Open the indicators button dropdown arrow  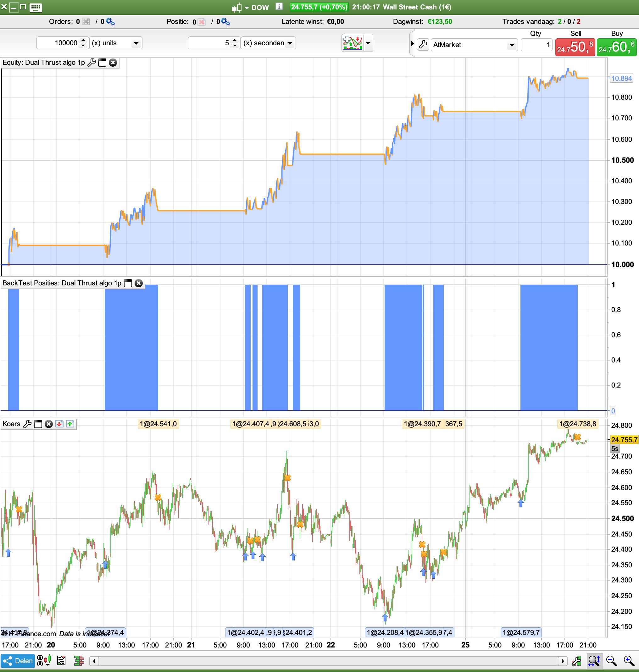coord(368,43)
